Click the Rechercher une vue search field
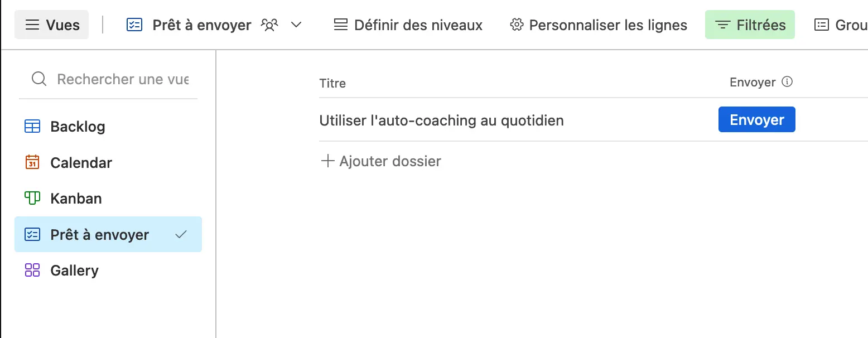868x338 pixels. 123,79
